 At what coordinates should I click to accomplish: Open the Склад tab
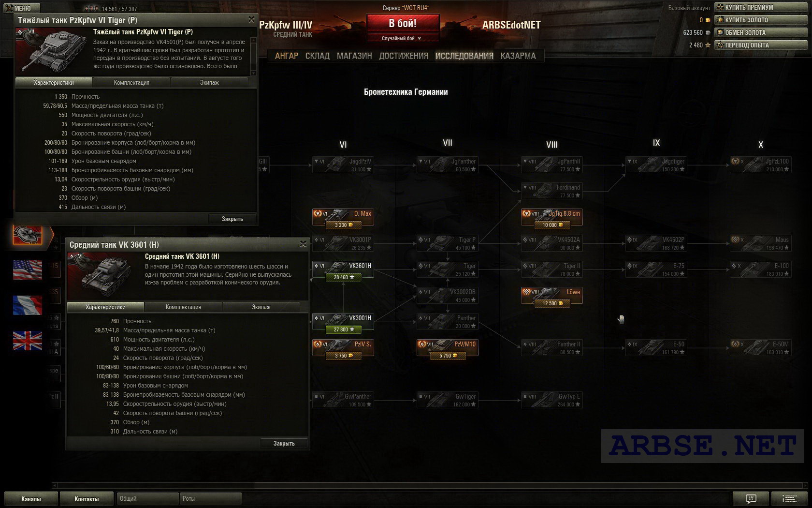coord(318,56)
